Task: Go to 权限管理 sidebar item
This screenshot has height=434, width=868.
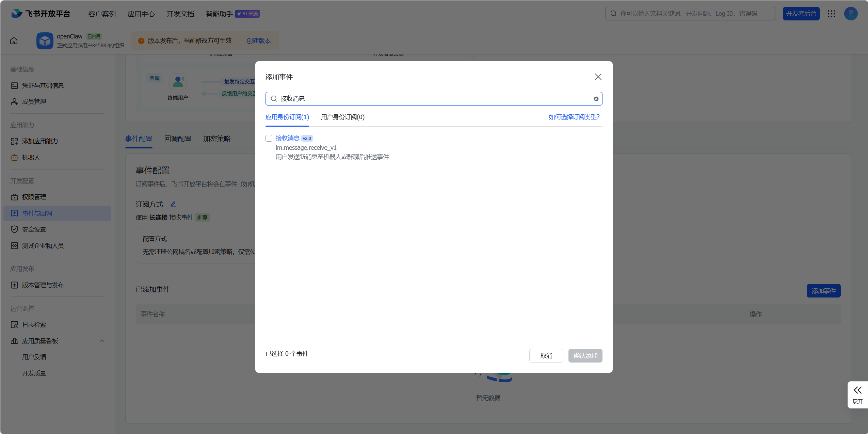Action: (x=34, y=197)
